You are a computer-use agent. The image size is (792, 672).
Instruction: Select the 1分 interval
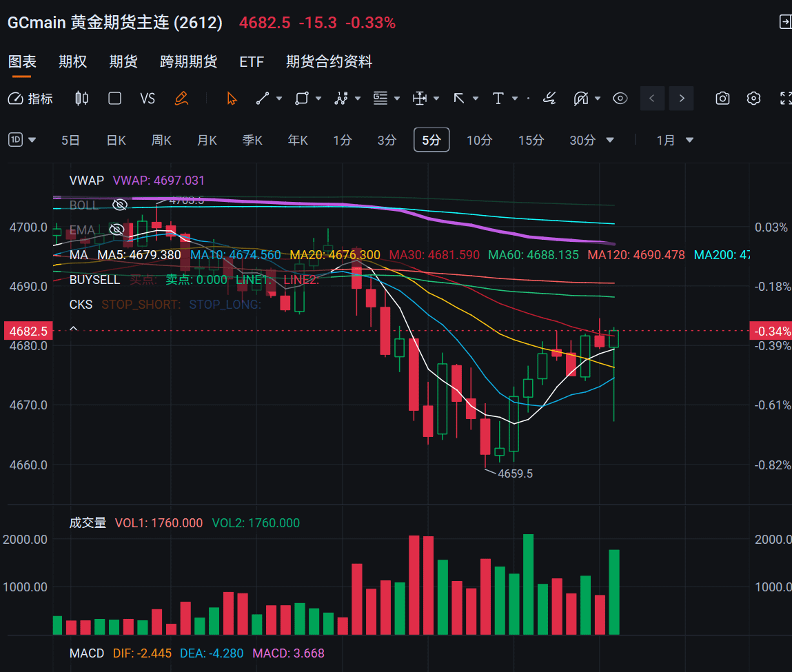point(343,141)
